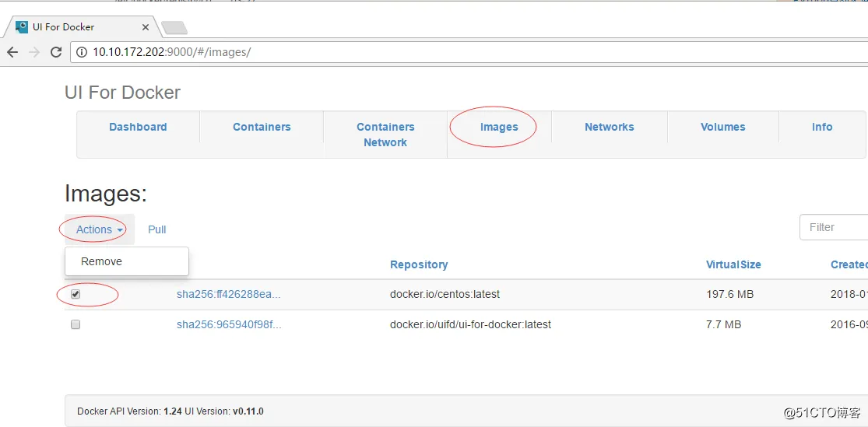
Task: Click the UI For Docker tab favicon
Action: (22, 26)
